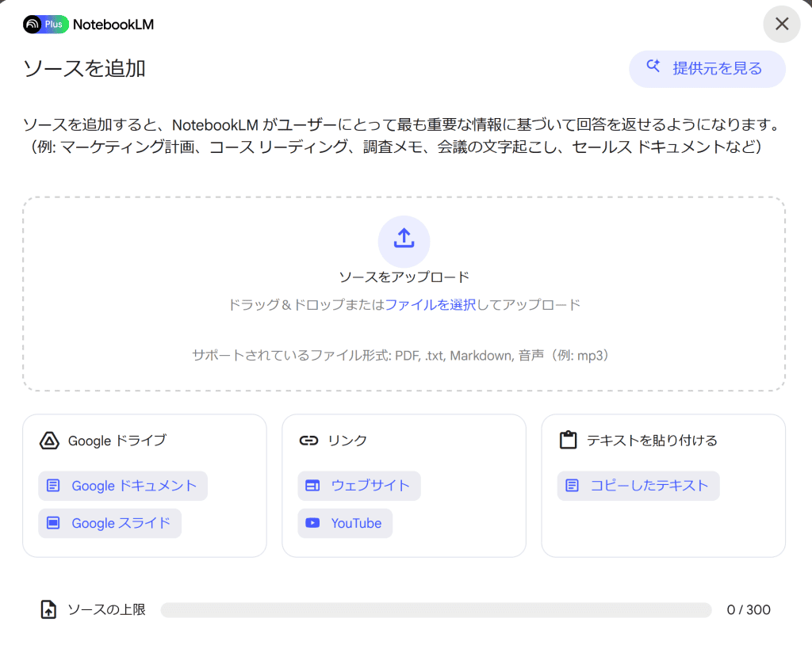Add a Google スライド source

tap(109, 523)
